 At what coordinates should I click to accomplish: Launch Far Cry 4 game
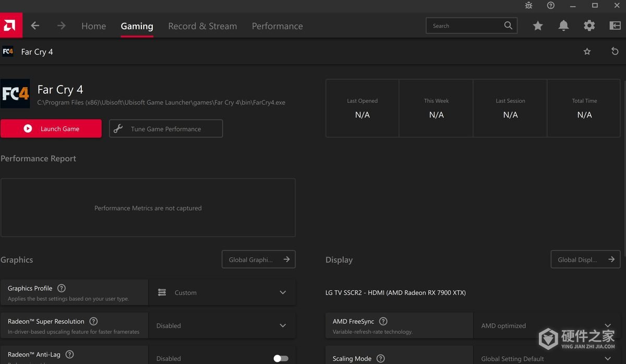(x=51, y=129)
